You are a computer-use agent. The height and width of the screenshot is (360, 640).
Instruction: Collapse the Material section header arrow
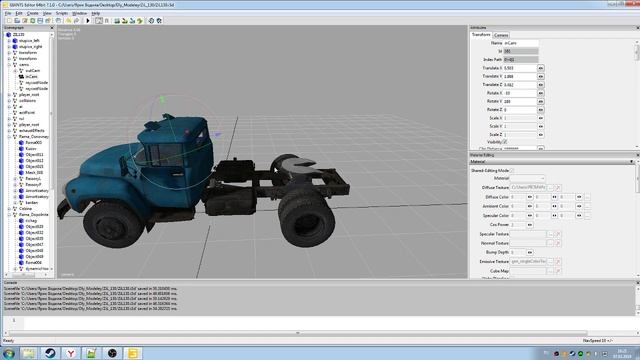pyautogui.click(x=631, y=162)
